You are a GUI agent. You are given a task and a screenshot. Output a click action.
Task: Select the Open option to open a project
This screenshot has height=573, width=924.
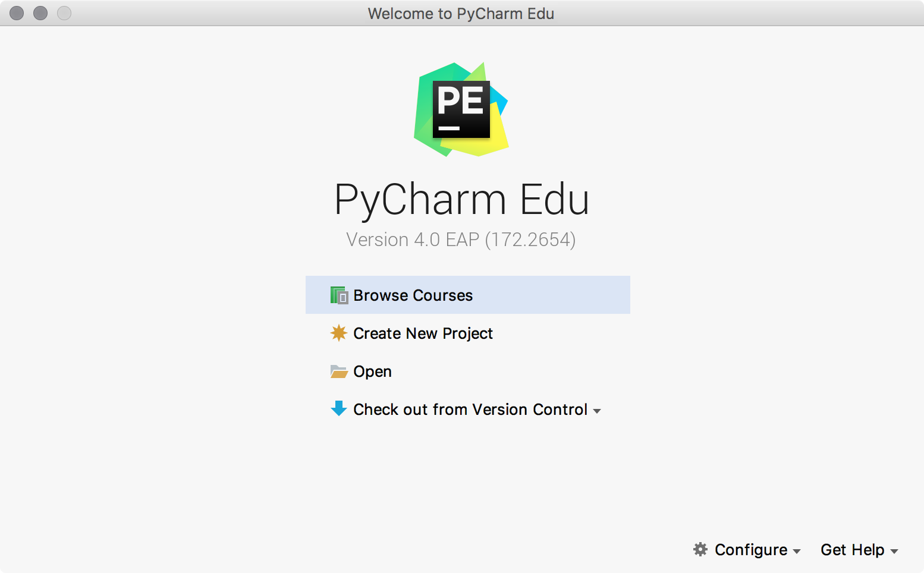tap(372, 371)
